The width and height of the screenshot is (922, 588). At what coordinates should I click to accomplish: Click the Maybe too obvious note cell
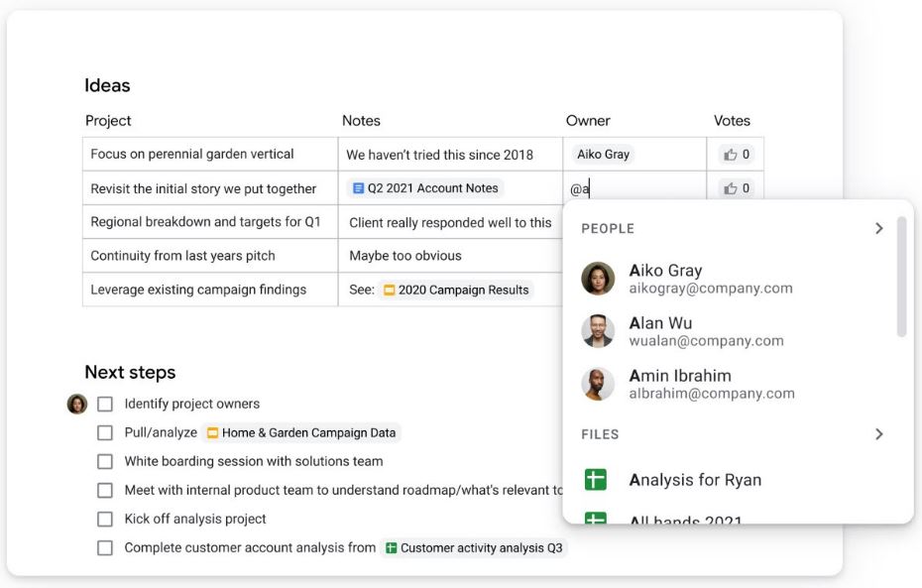click(450, 256)
